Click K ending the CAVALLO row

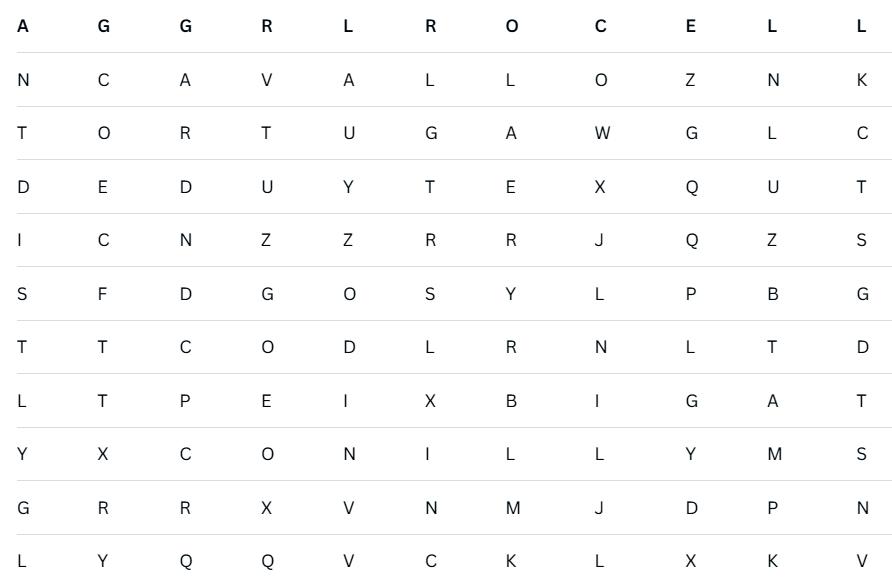(x=861, y=81)
